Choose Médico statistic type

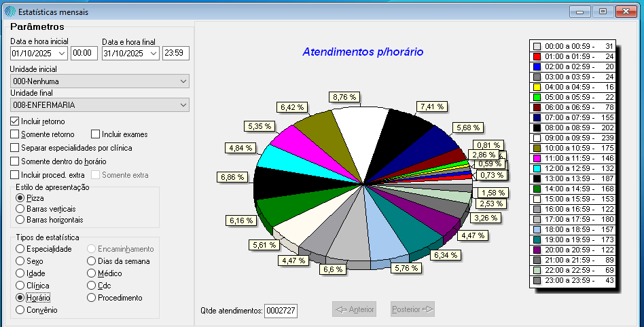coord(92,273)
